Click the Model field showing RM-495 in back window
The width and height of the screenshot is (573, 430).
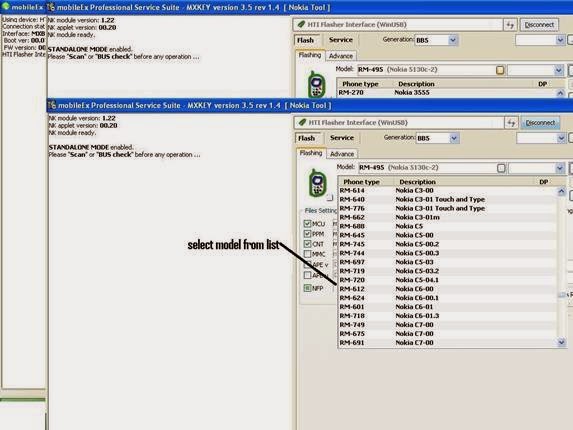click(431, 70)
